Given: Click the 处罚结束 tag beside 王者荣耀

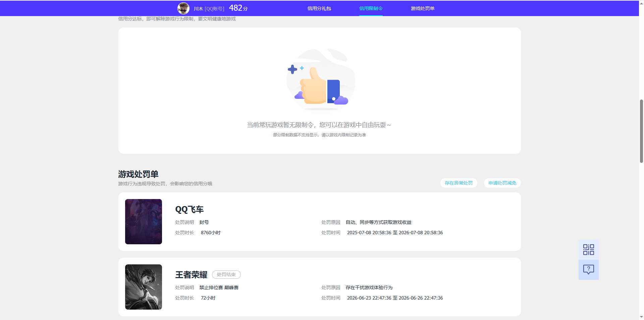Looking at the screenshot, I should coord(226,274).
